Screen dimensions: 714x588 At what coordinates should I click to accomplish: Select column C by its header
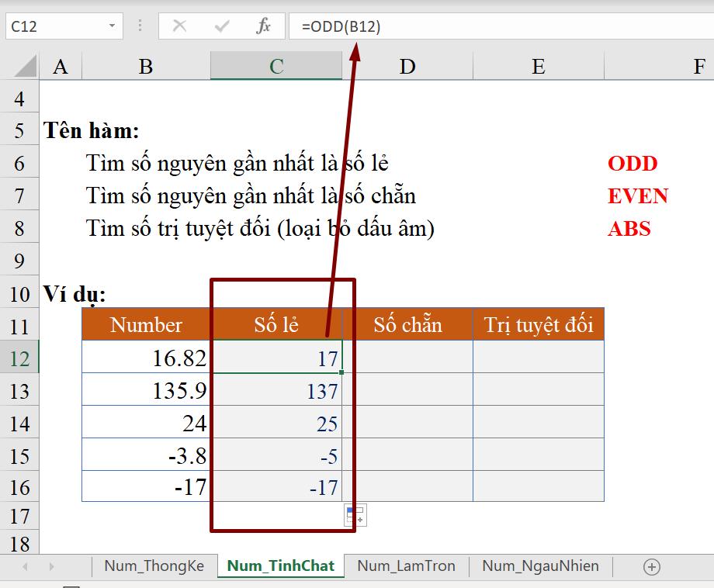pos(276,66)
